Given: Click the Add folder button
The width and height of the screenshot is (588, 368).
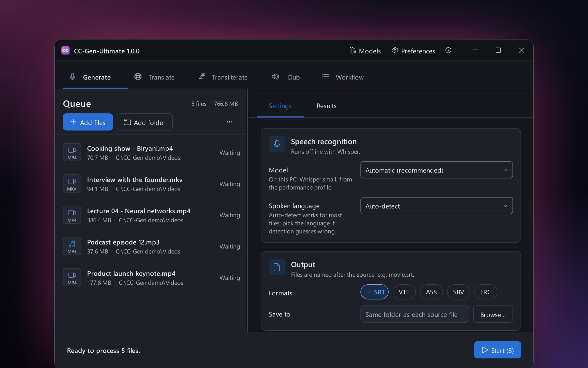Looking at the screenshot, I should pos(145,122).
